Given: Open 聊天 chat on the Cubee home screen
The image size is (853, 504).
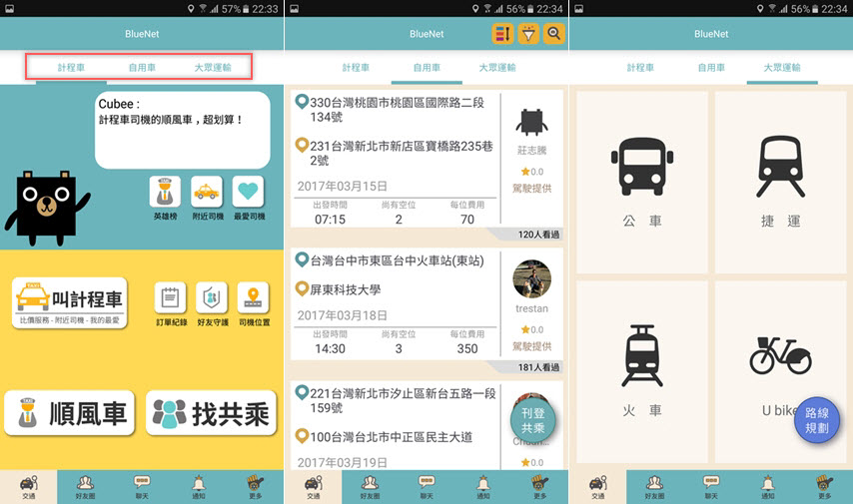Looking at the screenshot, I should pos(142,487).
